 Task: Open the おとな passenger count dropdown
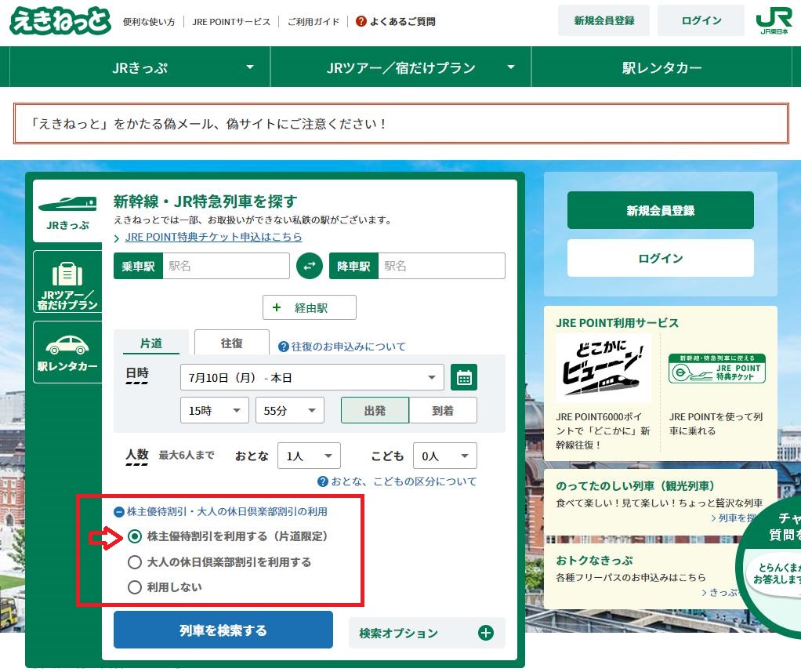309,456
